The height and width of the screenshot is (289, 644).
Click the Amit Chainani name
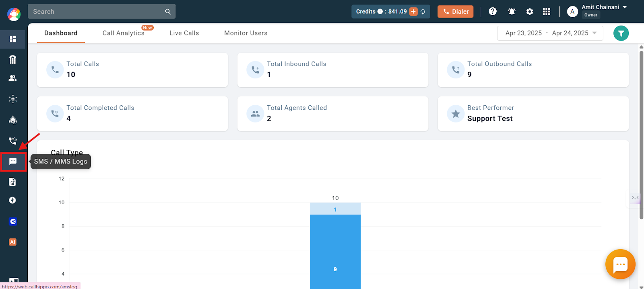point(601,7)
